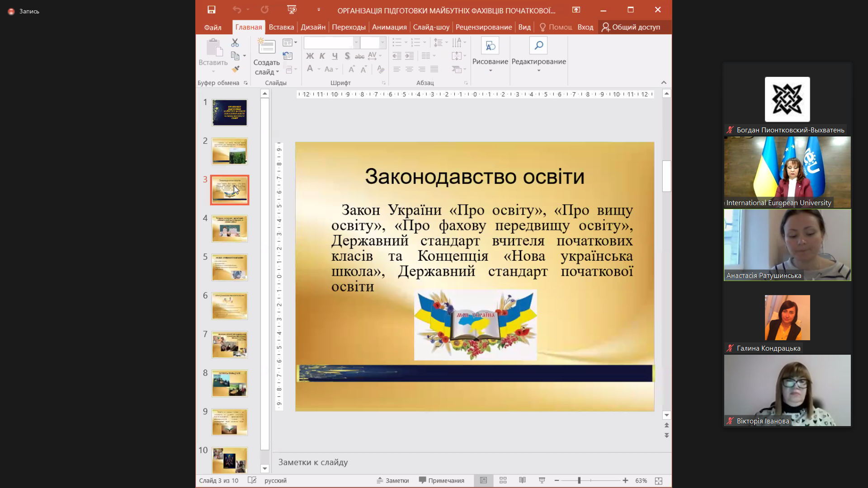Click the Save icon in title bar
868x488 pixels.
click(x=211, y=9)
